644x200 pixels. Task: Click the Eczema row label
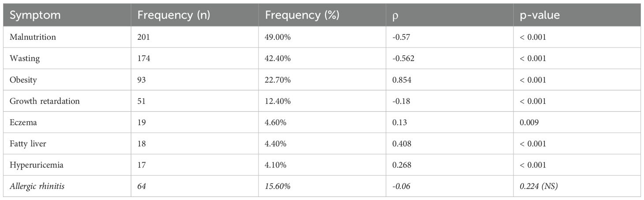click(22, 122)
